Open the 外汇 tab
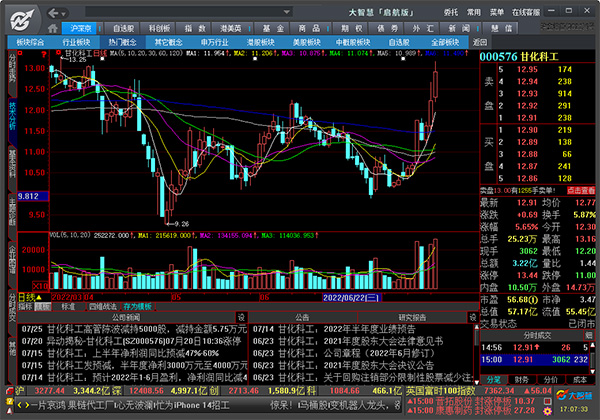The height and width of the screenshot is (420, 600). pyautogui.click(x=423, y=28)
